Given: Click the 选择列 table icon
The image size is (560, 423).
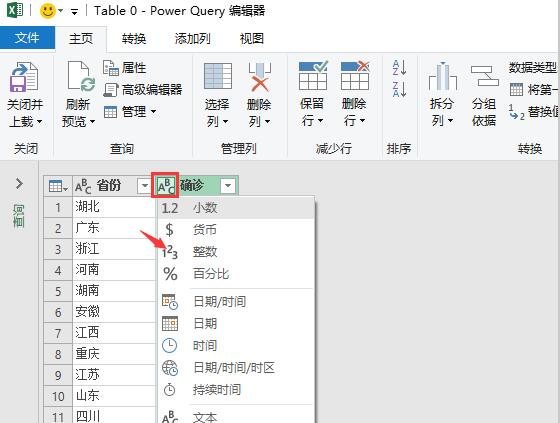Looking at the screenshot, I should pyautogui.click(x=218, y=76).
